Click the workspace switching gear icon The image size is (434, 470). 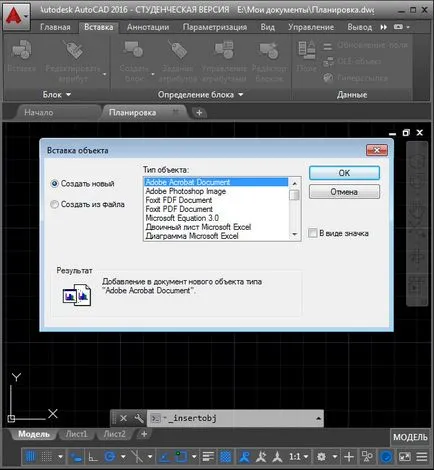pos(321,457)
